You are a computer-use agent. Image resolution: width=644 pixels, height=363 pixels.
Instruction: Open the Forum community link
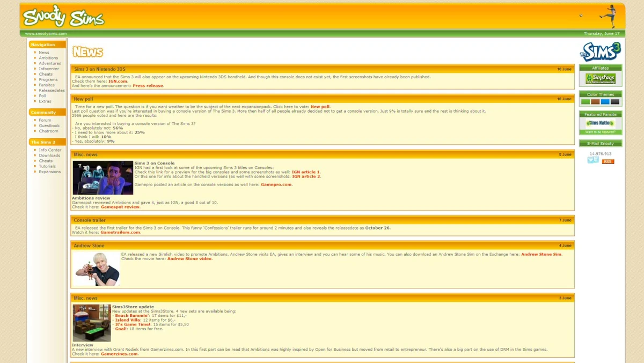tap(45, 120)
